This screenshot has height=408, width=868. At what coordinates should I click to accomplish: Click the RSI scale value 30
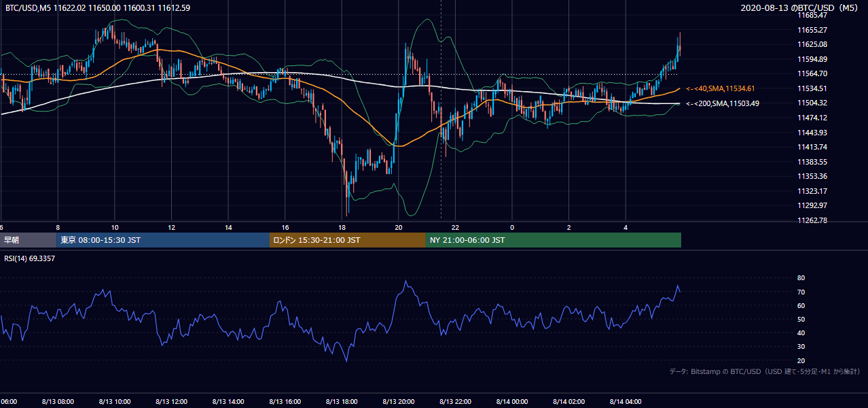(801, 347)
